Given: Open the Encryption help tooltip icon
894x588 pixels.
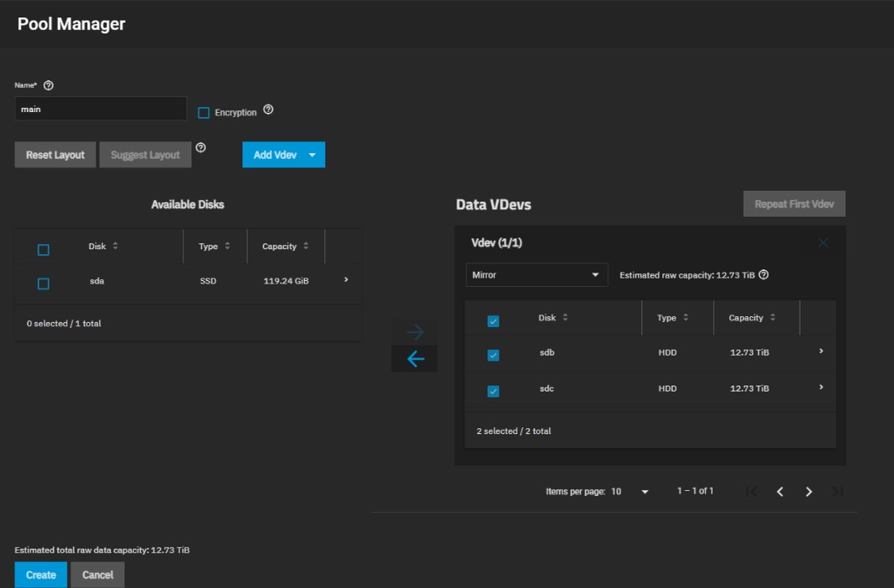Looking at the screenshot, I should click(267, 111).
